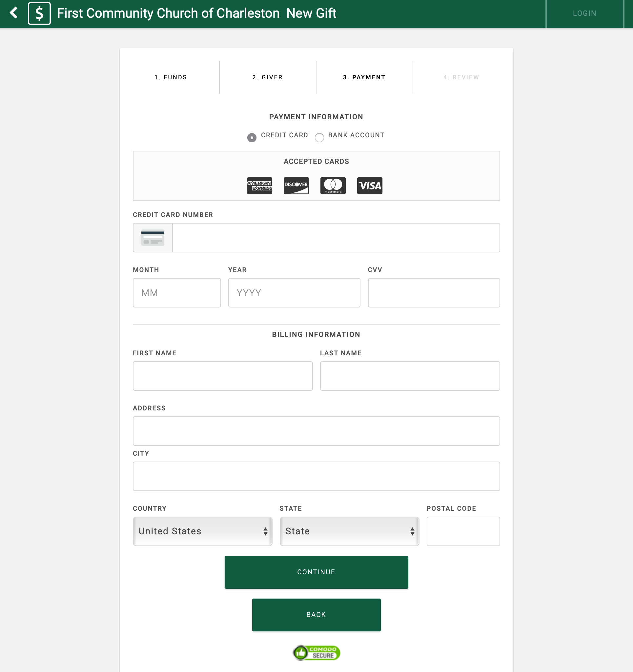
Task: Click the CVV input field
Action: point(434,293)
